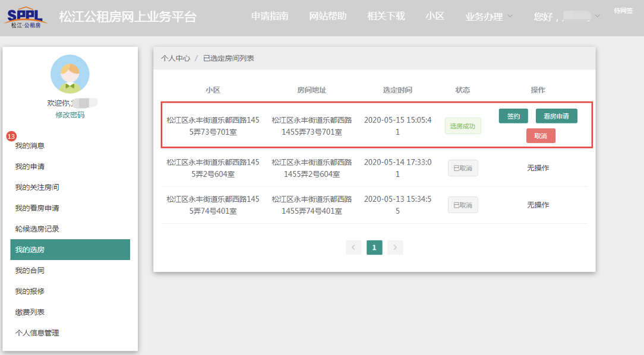
Task: Open 网站帮助 in top navigation
Action: coord(328,16)
